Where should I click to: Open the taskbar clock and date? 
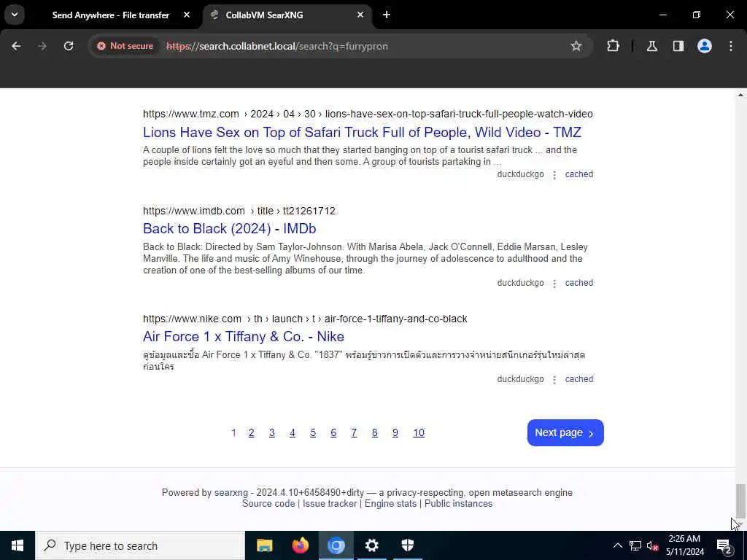point(684,545)
